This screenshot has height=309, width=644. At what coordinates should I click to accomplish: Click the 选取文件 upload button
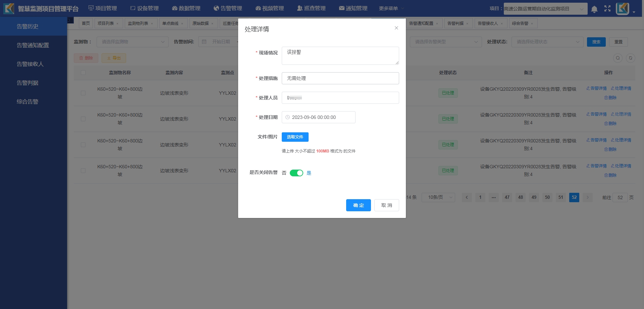point(295,137)
